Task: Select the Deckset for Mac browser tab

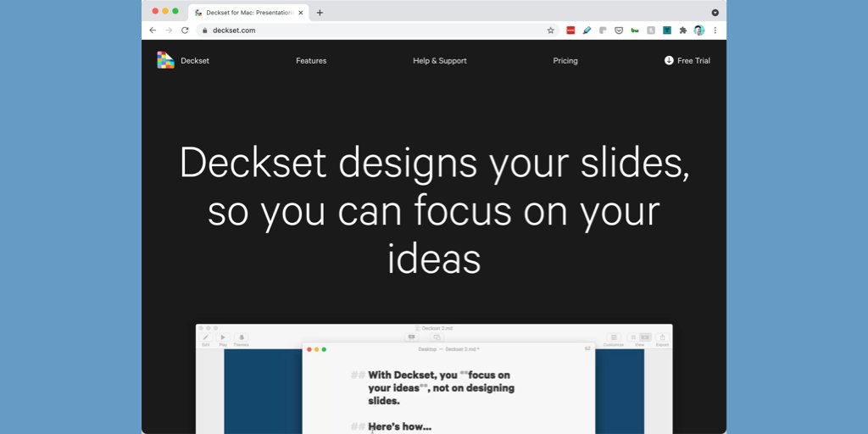Action: point(246,13)
